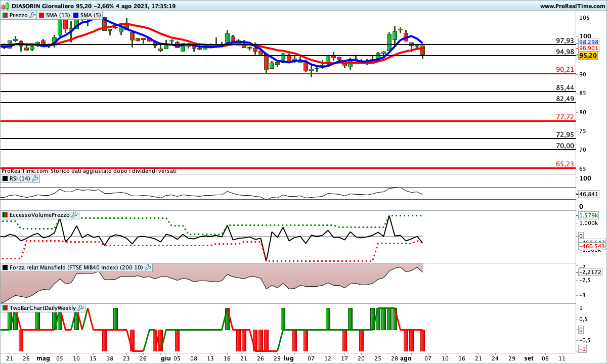The height and width of the screenshot is (364, 607).
Task: Click the 'giu' month label on time axis
Action: 165,358
